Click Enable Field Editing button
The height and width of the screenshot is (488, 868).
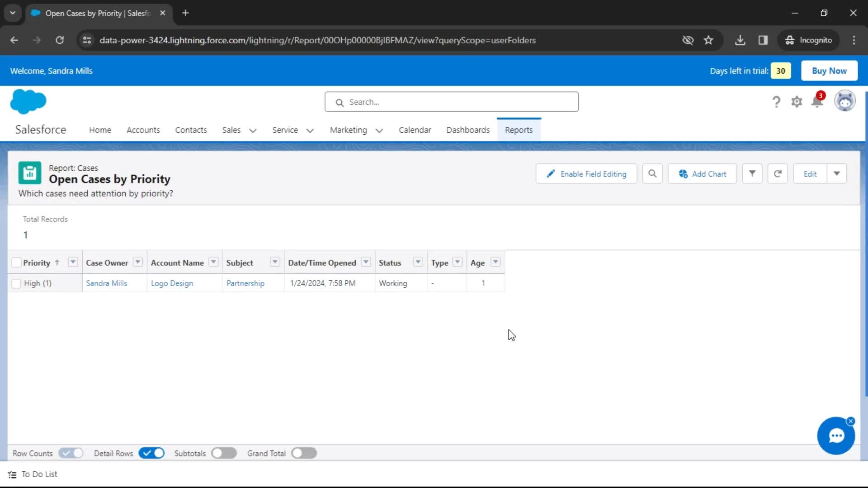586,174
